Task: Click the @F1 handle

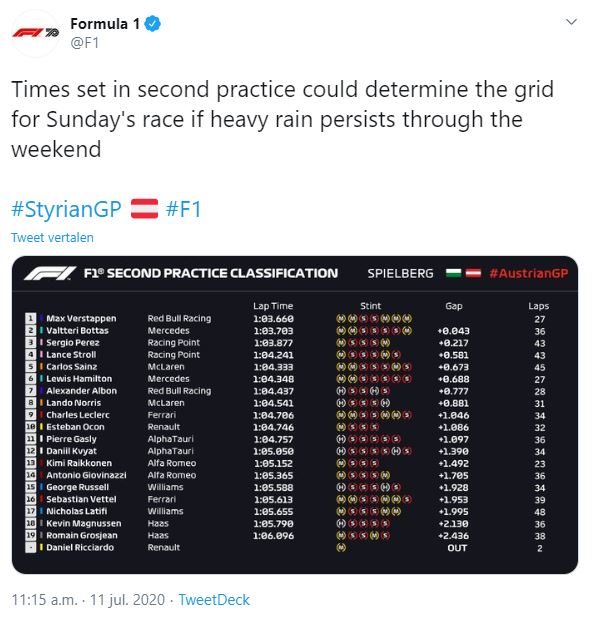Action: [85, 43]
